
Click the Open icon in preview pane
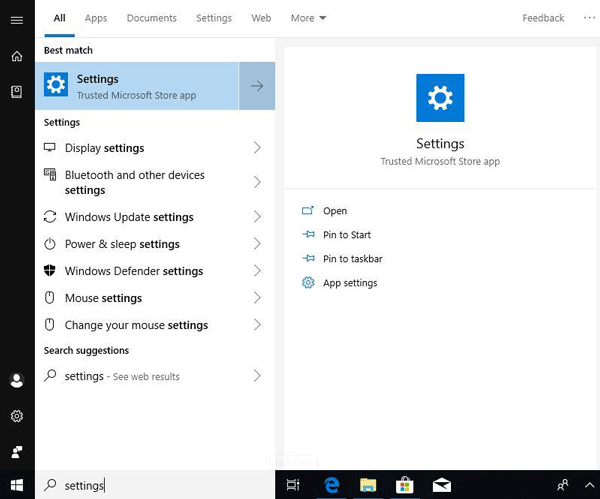308,210
